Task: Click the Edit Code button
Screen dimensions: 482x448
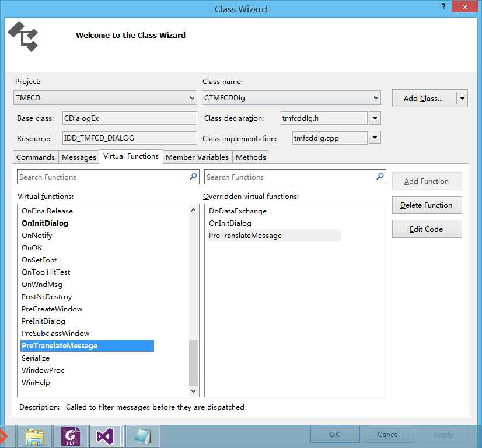Action: (x=427, y=229)
